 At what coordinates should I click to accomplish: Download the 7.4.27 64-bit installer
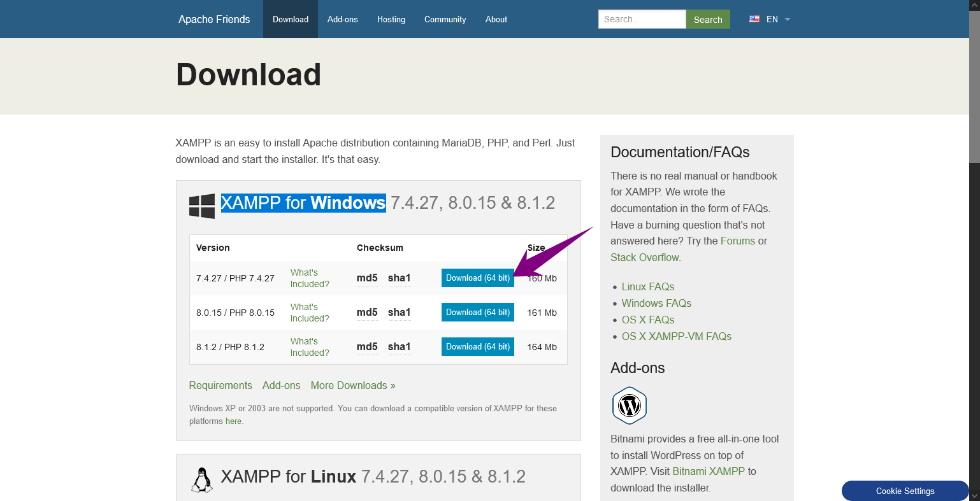pyautogui.click(x=477, y=278)
